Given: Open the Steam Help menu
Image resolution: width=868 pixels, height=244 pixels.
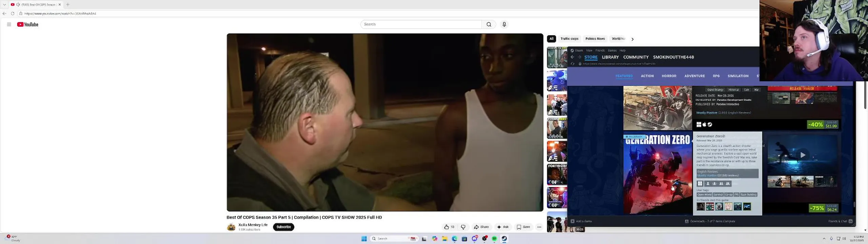Looking at the screenshot, I should click(x=623, y=50).
